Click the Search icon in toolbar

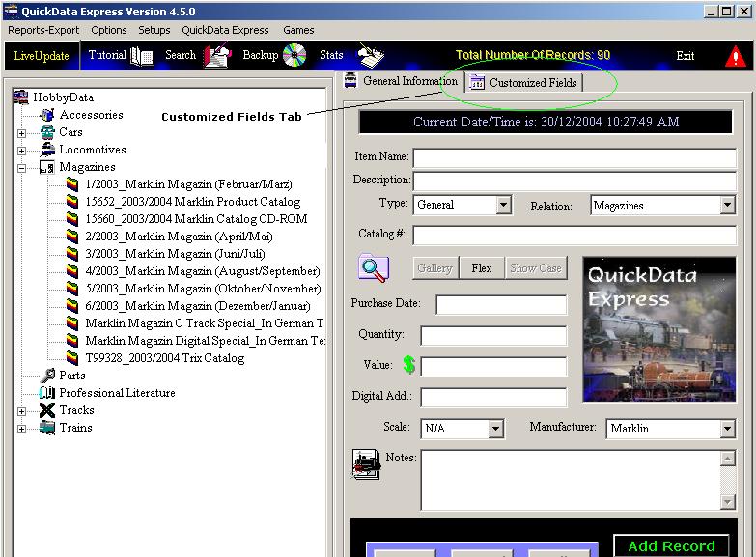click(x=217, y=56)
